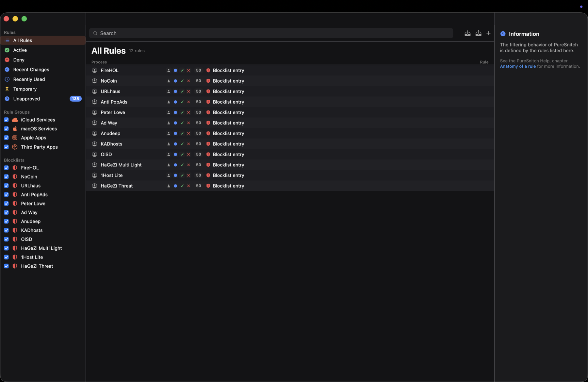Uncheck the iCloud Services rule group

click(6, 120)
